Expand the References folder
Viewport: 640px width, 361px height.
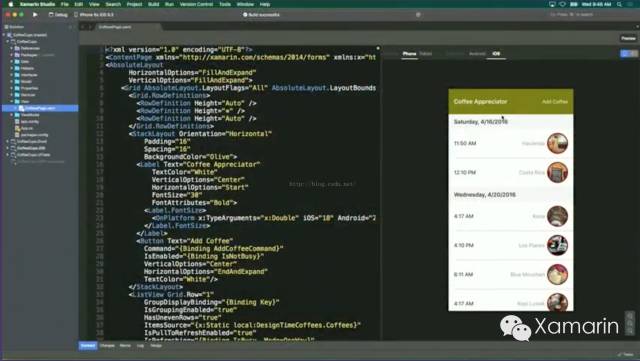pos(12,48)
